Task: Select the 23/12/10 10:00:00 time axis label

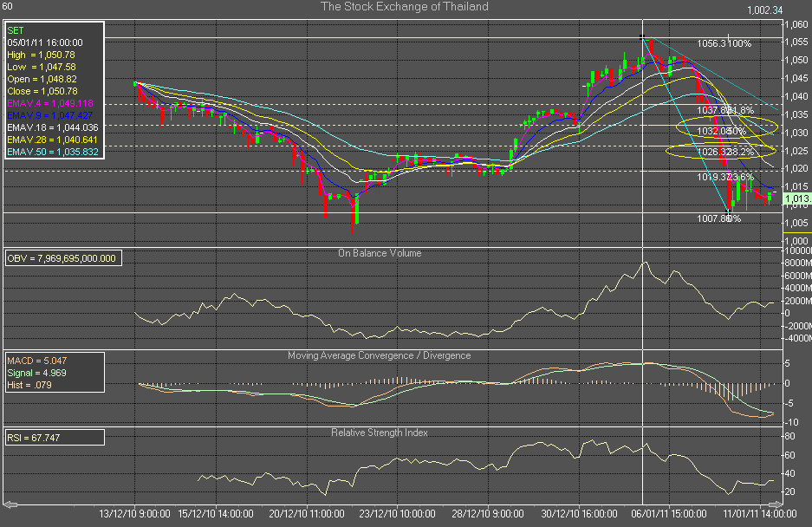Action: pyautogui.click(x=397, y=513)
